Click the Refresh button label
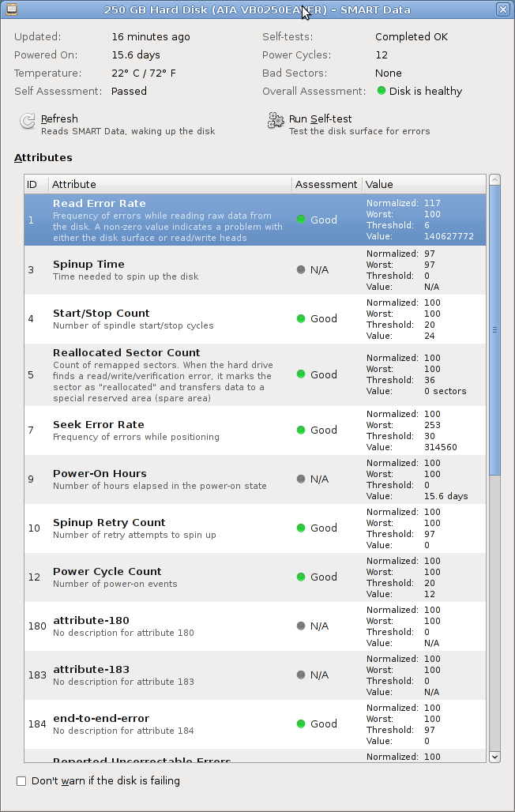This screenshot has height=812, width=515. pos(59,118)
